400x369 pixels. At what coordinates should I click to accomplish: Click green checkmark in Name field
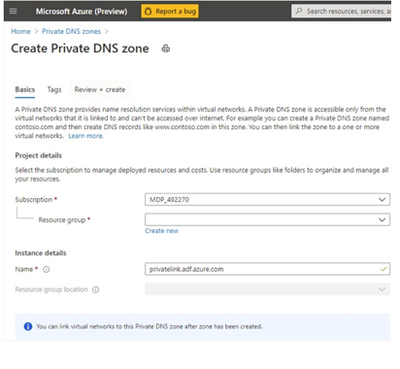(384, 269)
